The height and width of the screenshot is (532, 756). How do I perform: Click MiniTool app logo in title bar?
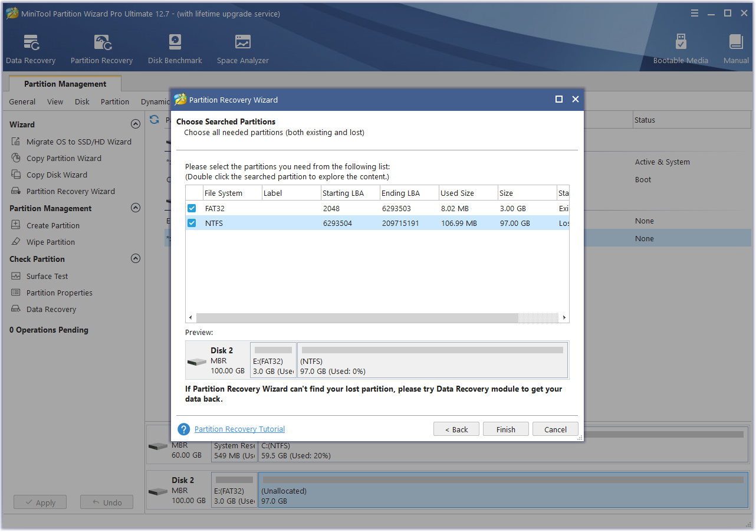coord(12,14)
